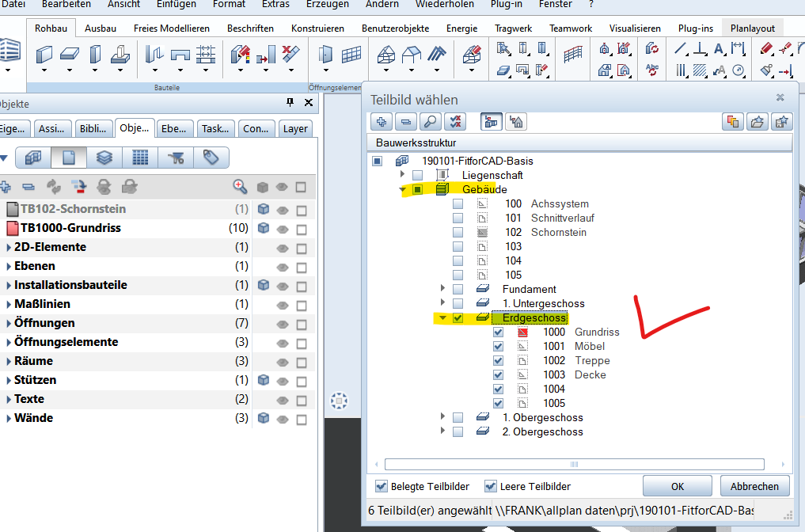Expand the 1. Obergeschoss structure level
The width and height of the screenshot is (805, 532).
pyautogui.click(x=443, y=418)
